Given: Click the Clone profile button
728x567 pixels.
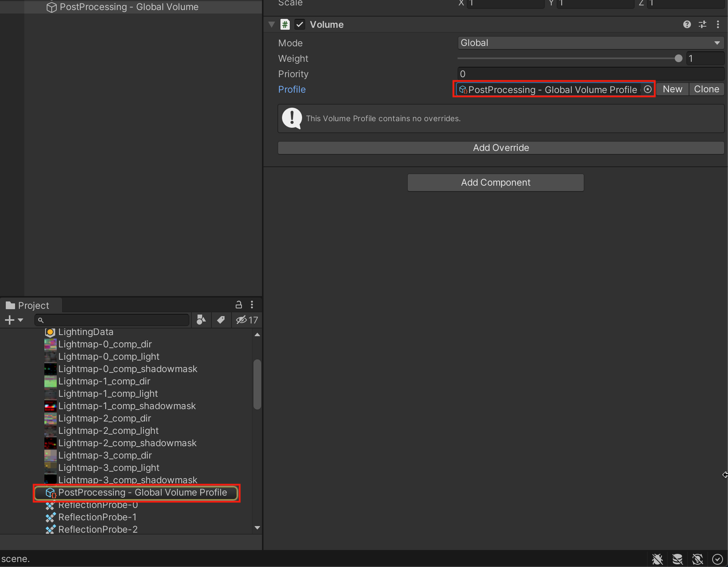Looking at the screenshot, I should (x=706, y=90).
